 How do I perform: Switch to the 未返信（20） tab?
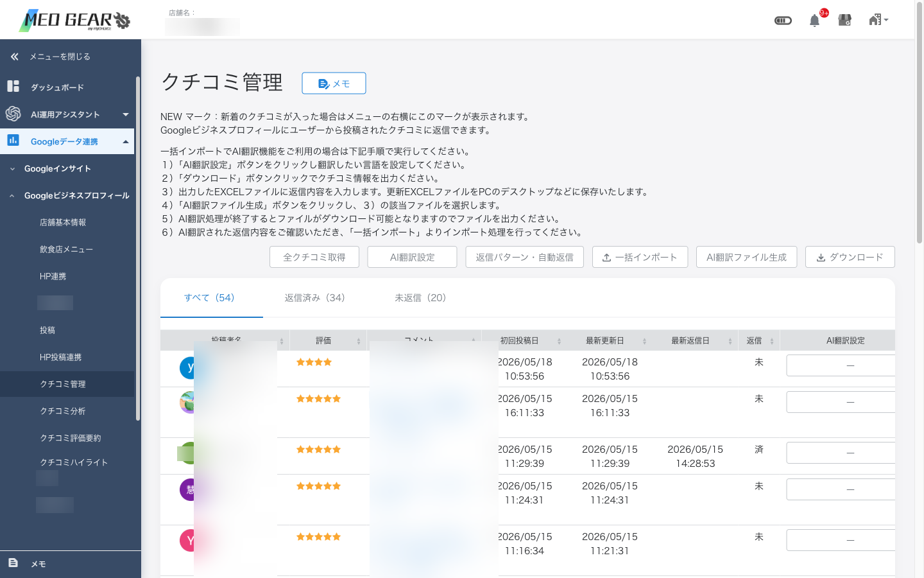point(420,297)
